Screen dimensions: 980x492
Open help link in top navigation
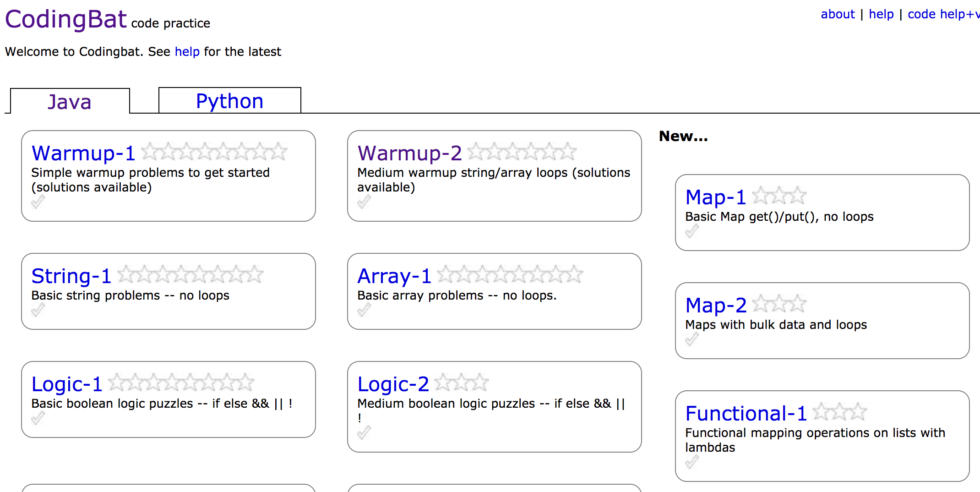(881, 14)
